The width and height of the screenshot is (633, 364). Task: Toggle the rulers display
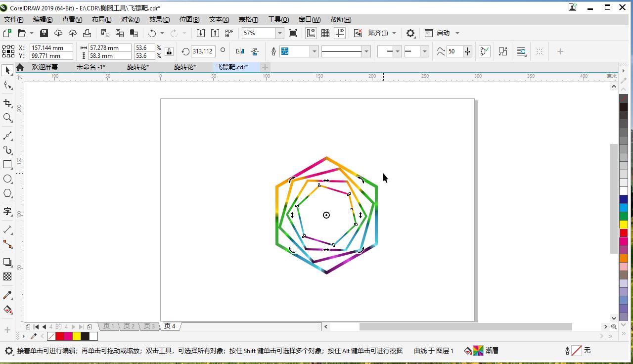tap(311, 33)
